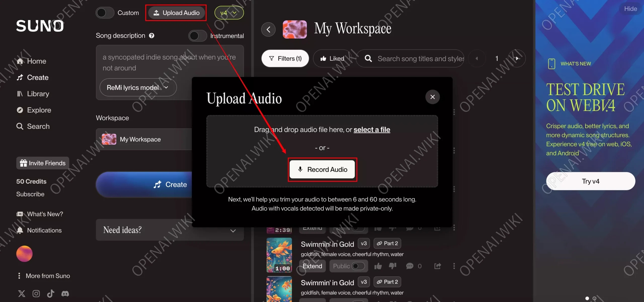The height and width of the screenshot is (302, 644).
Task: Open Search from the sidebar
Action: pyautogui.click(x=33, y=126)
